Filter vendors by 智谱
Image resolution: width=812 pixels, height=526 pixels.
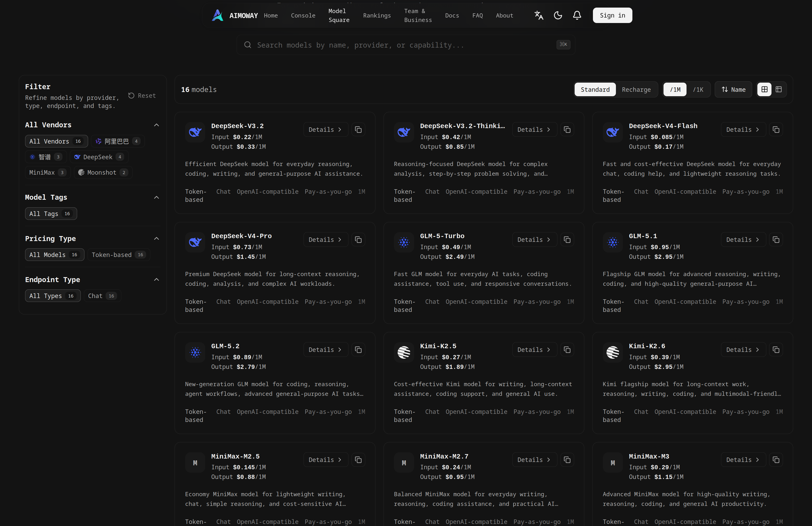46,157
